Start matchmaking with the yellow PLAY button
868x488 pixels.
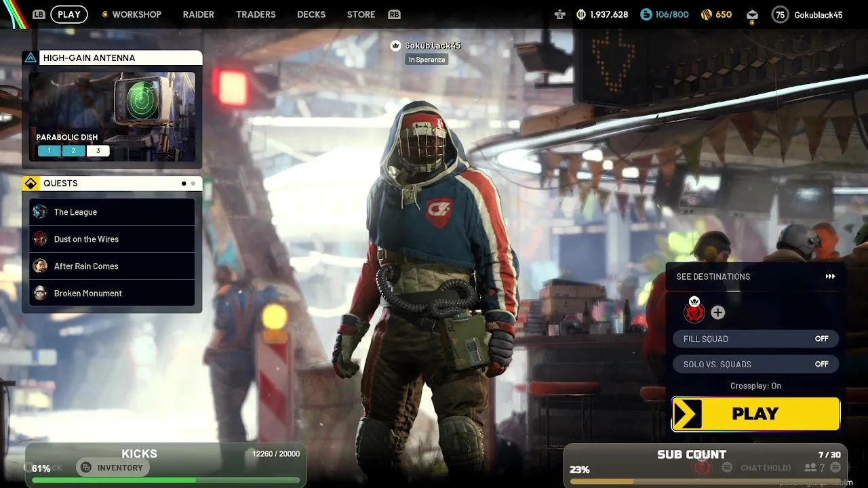[x=755, y=413]
